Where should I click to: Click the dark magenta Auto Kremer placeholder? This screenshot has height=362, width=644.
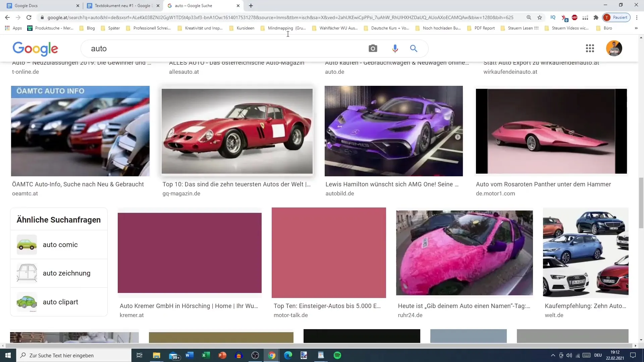(x=190, y=253)
